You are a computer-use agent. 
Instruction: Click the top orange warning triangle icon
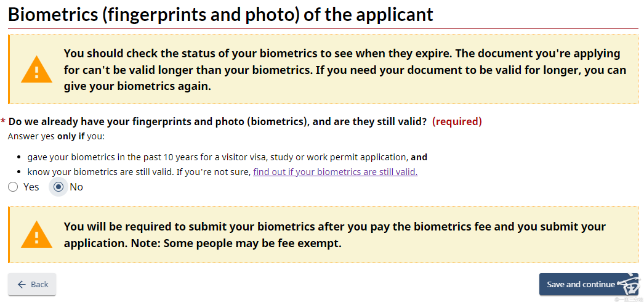(36, 71)
